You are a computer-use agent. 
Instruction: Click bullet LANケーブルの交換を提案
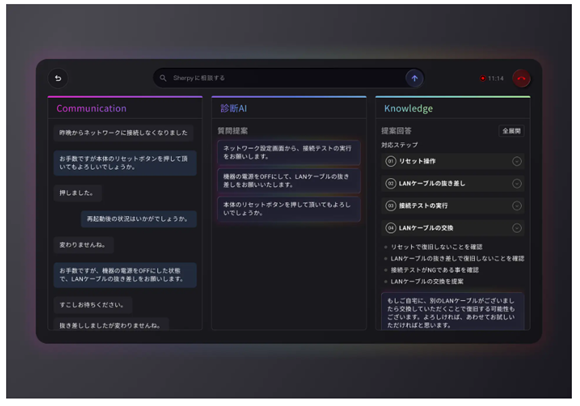coord(427,281)
